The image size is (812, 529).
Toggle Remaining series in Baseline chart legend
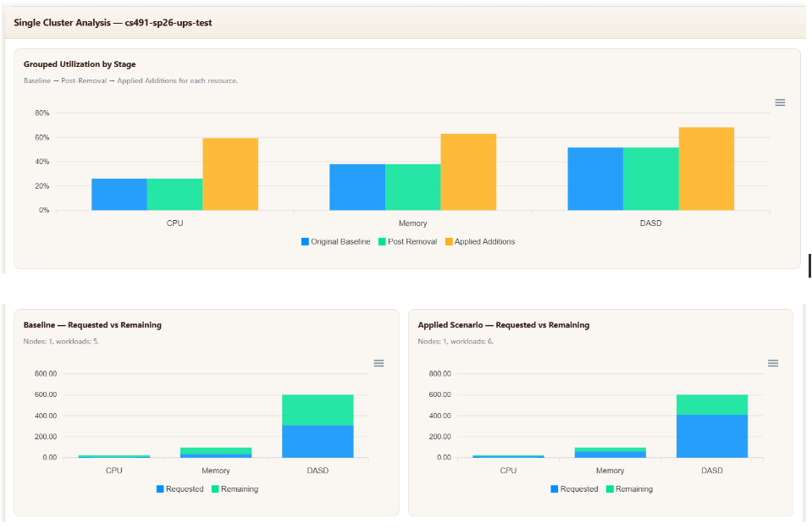pos(235,489)
